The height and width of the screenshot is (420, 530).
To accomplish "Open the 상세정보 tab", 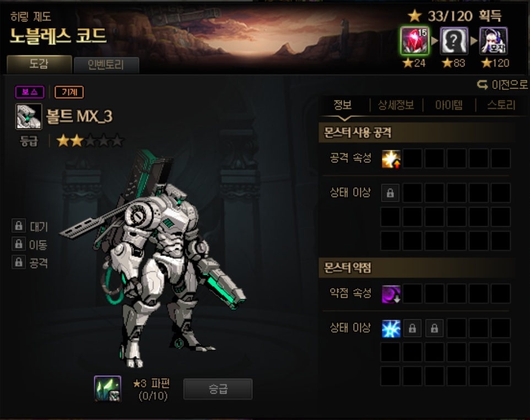I will pos(396,105).
